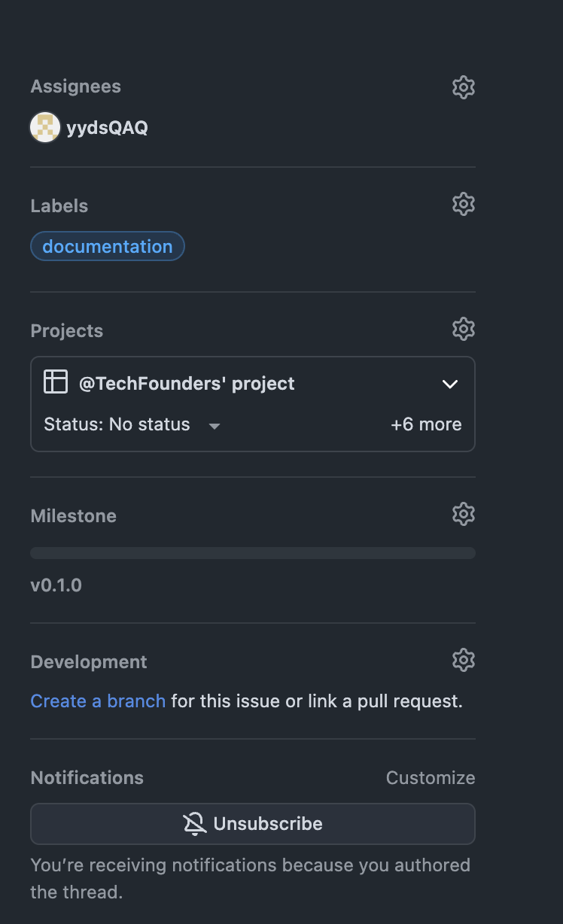Open the Projects settings gear
The height and width of the screenshot is (924, 563).
pyautogui.click(x=464, y=329)
